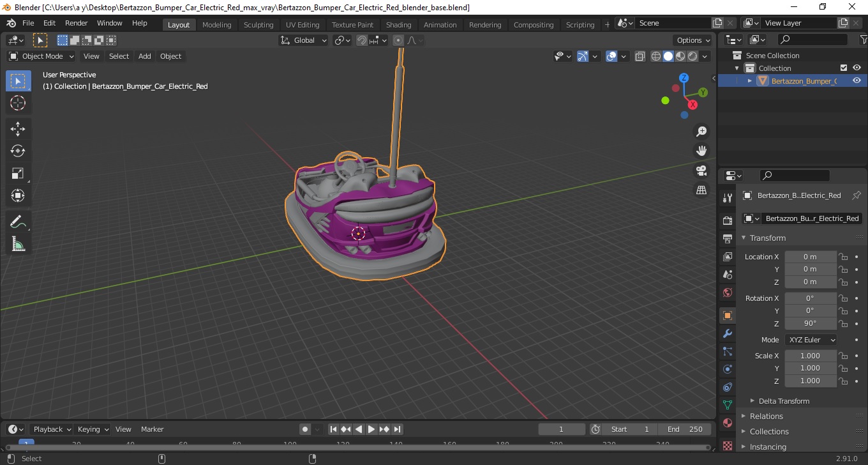Open Global transform orientation dropdown
Image resolution: width=868 pixels, height=465 pixels.
[x=304, y=40]
